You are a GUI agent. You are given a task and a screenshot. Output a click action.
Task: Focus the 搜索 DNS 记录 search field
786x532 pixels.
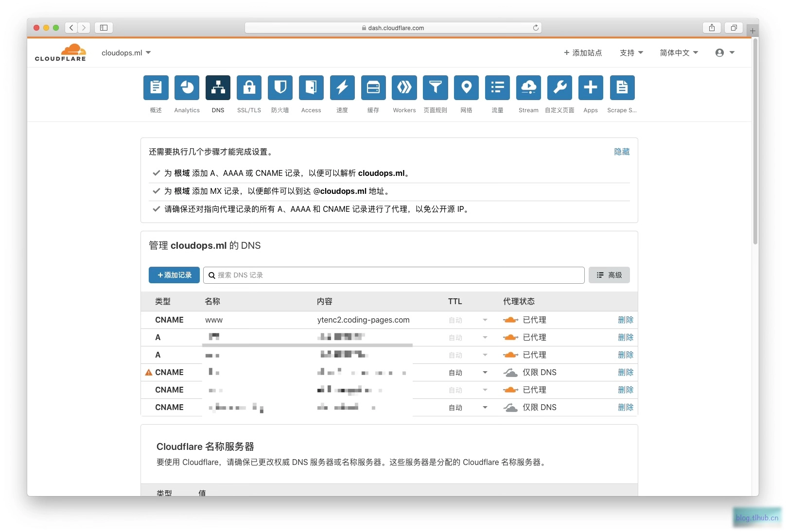coord(394,275)
